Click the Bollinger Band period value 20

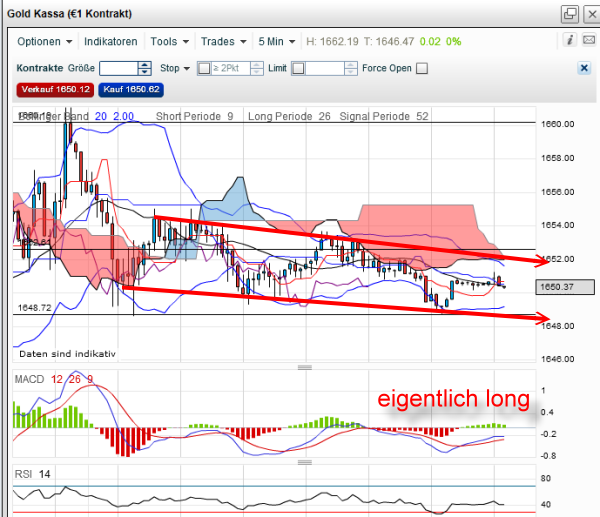[x=101, y=116]
